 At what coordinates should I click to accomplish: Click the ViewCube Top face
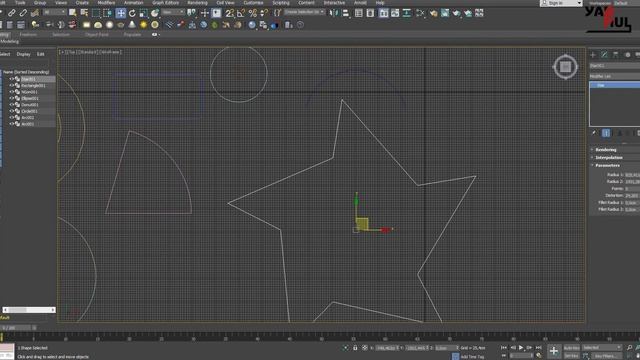[x=565, y=67]
